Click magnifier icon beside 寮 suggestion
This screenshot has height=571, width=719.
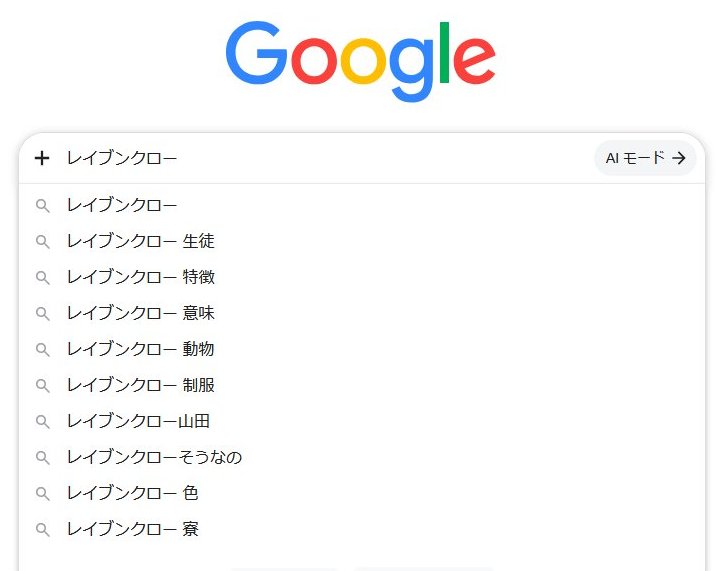[x=43, y=530]
